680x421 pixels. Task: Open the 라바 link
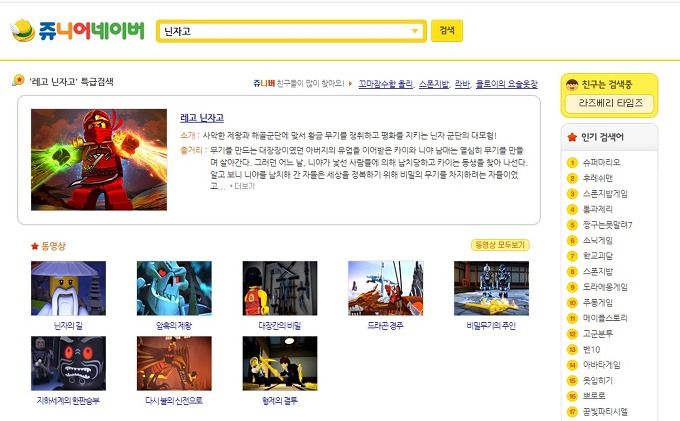(x=462, y=84)
